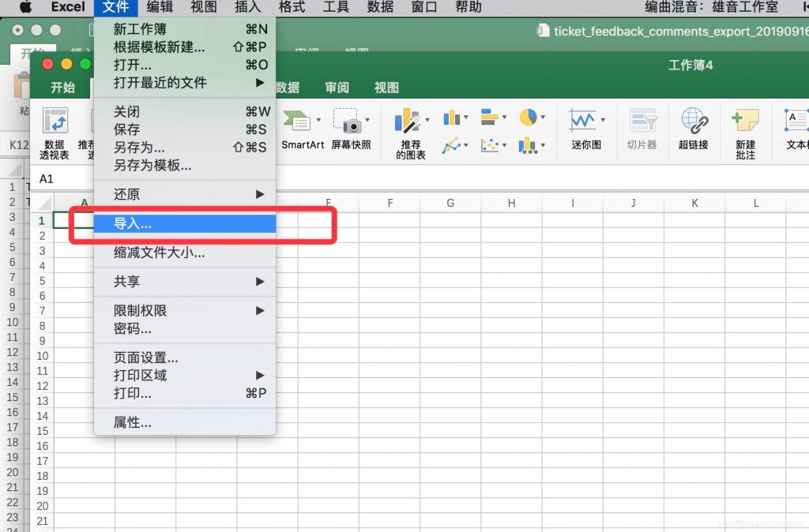Screen dimensions: 809x532
Task: Open the 插入 menu in the menu bar
Action: click(247, 6)
